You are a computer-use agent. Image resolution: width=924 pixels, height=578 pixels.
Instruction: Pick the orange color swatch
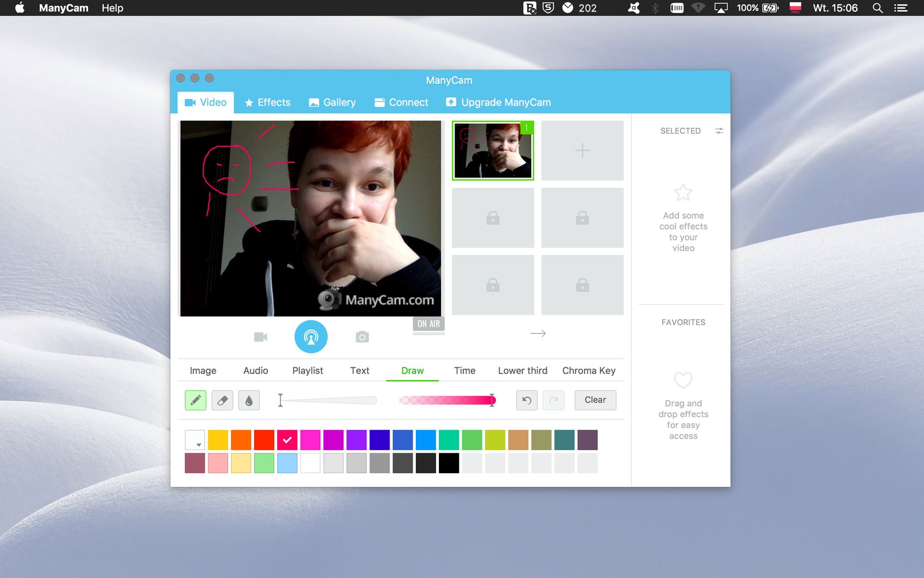point(241,440)
